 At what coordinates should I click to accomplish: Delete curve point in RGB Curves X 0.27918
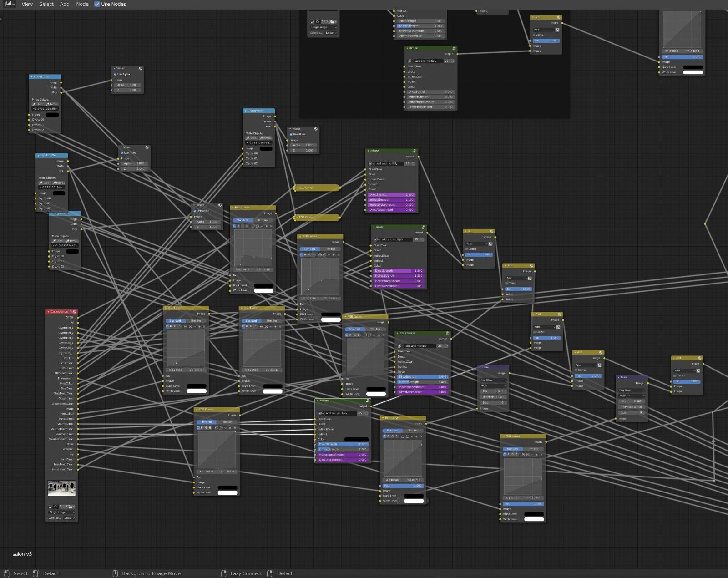tap(280, 327)
